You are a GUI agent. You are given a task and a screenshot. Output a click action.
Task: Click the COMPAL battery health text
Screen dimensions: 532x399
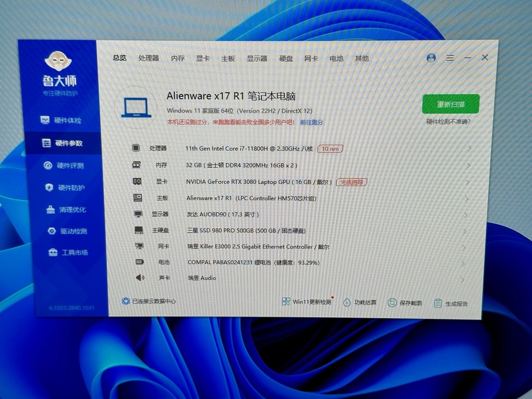tap(253, 263)
